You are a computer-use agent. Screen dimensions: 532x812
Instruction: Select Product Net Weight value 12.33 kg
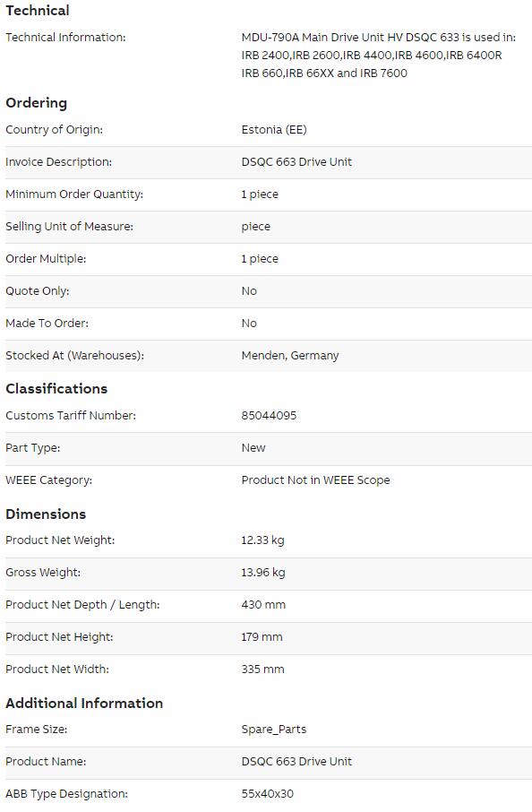pos(262,540)
